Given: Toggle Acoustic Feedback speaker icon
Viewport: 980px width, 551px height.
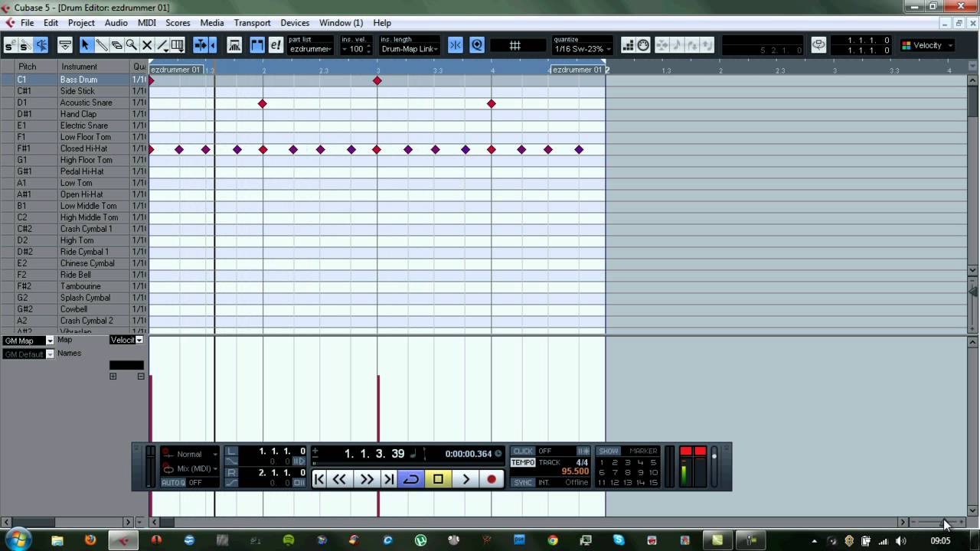Looking at the screenshot, I should click(x=41, y=46).
